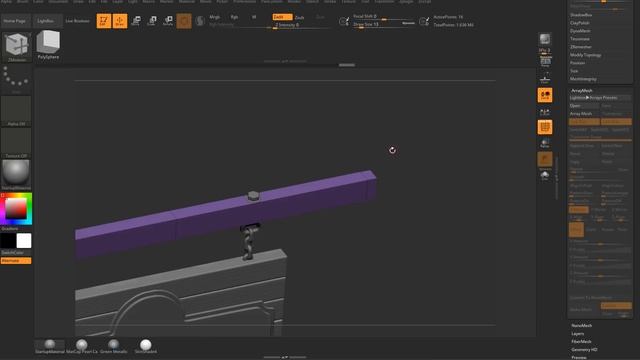Enable Zadd mode
Screen dimensions: 640x360
(x=282, y=17)
